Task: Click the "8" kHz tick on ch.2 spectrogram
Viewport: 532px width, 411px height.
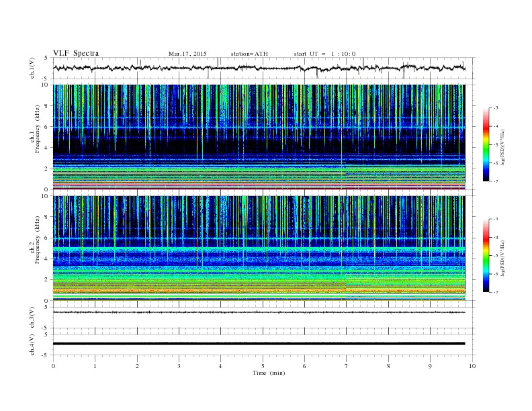Action: (x=46, y=217)
